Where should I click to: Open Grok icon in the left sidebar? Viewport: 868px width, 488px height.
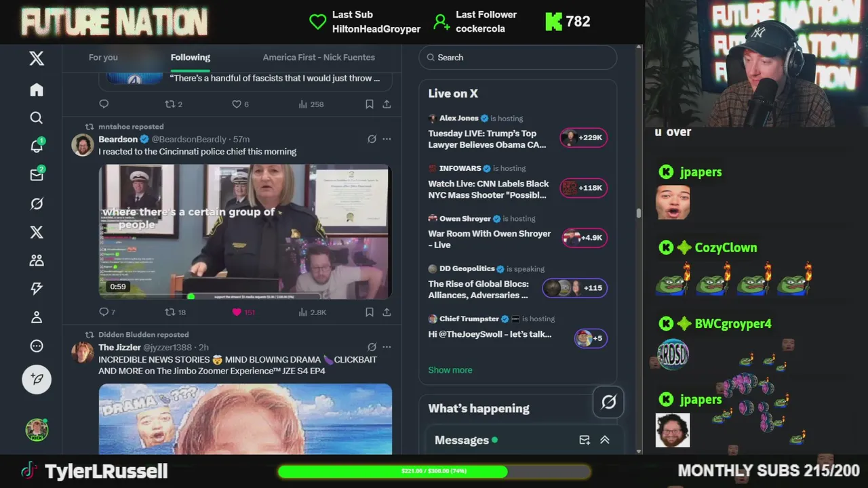point(37,203)
